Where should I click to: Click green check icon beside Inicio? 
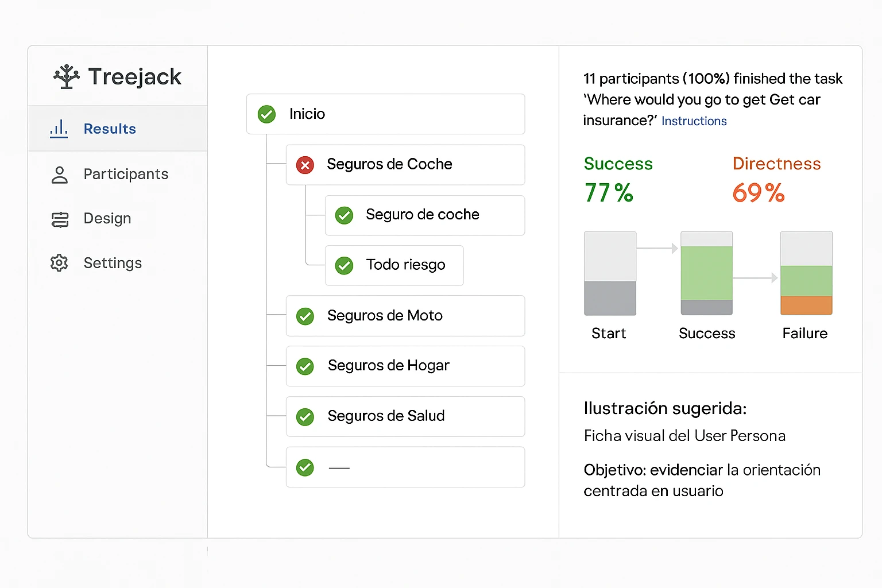tap(266, 114)
